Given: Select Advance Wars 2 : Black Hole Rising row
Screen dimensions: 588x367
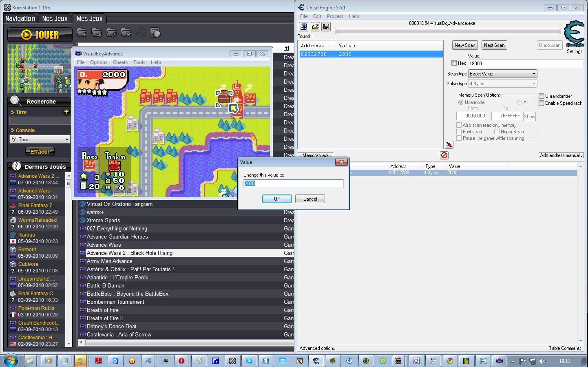Looking at the screenshot, I should point(186,253).
